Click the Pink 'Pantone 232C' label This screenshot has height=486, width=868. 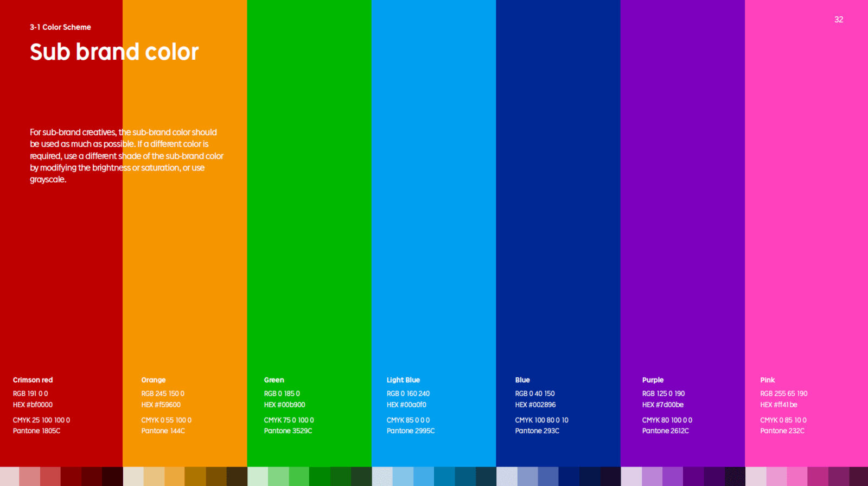782,431
